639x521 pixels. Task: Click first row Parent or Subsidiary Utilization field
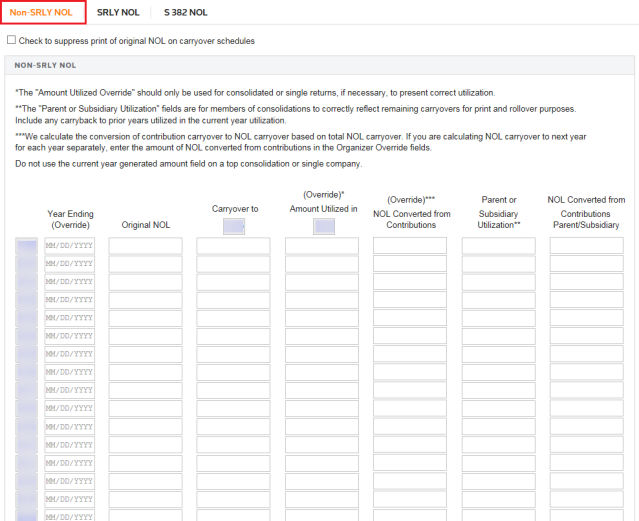[498, 246]
